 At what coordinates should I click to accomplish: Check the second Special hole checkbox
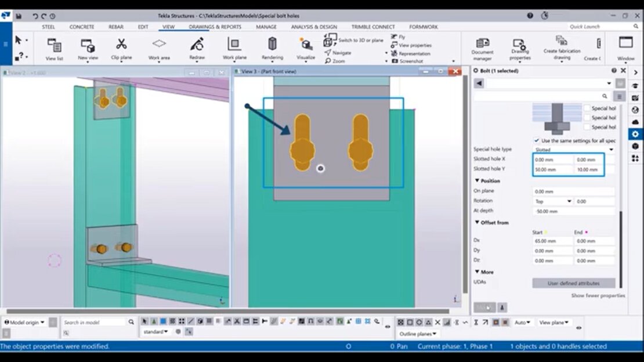[x=587, y=118]
